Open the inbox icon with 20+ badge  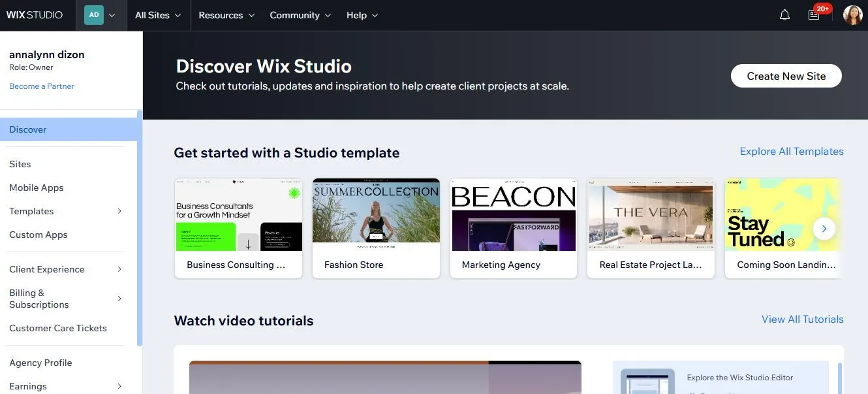click(x=814, y=14)
